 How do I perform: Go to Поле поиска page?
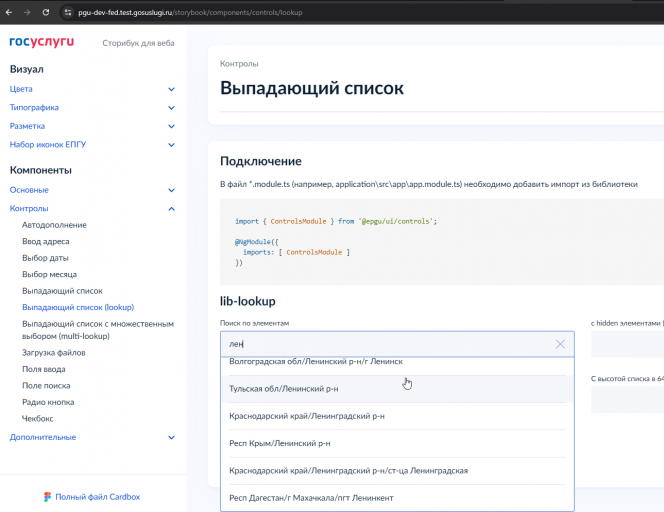[x=46, y=386]
